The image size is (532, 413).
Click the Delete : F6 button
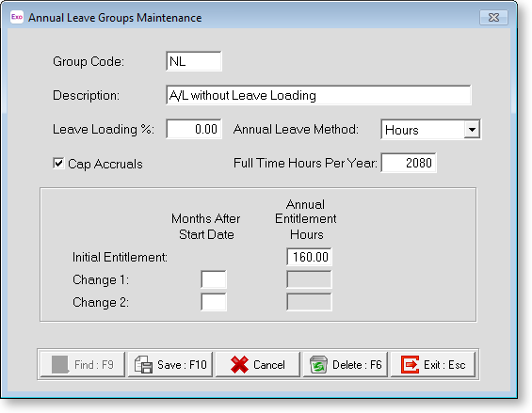tap(345, 364)
